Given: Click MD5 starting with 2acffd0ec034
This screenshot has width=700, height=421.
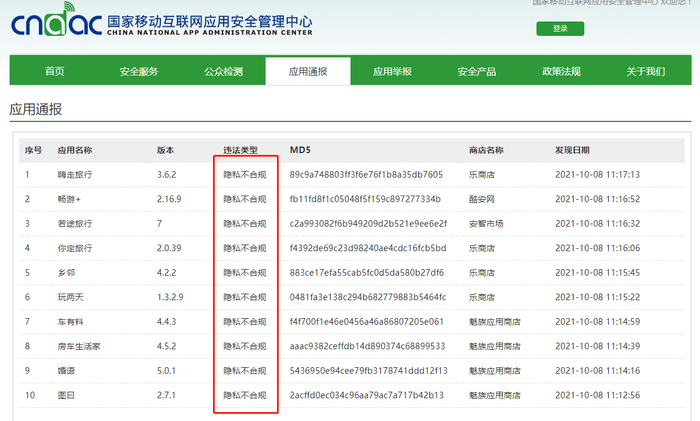Looking at the screenshot, I should coord(367,396).
